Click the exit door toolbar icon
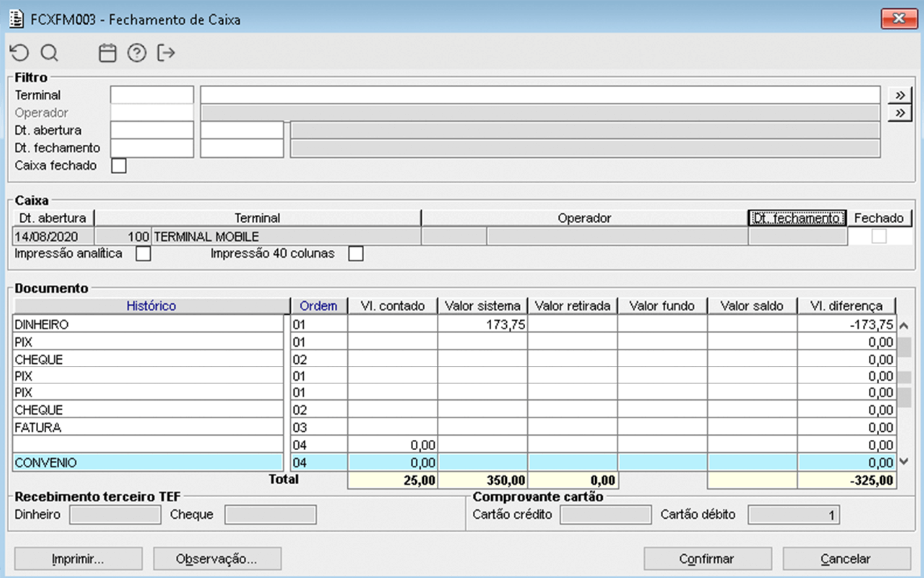This screenshot has width=924, height=578. click(166, 53)
